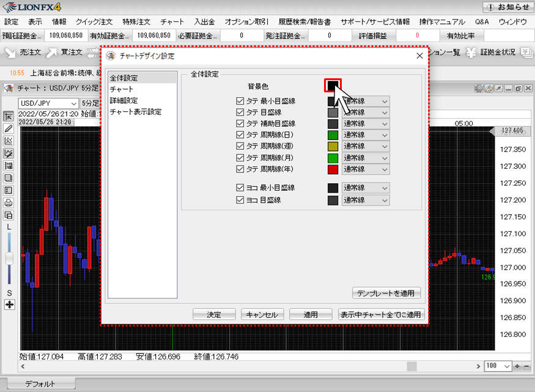Viewport: 535px width, 392px height.
Task: Expand line style dropdown for ヨコ 目盛線
Action: click(x=366, y=200)
